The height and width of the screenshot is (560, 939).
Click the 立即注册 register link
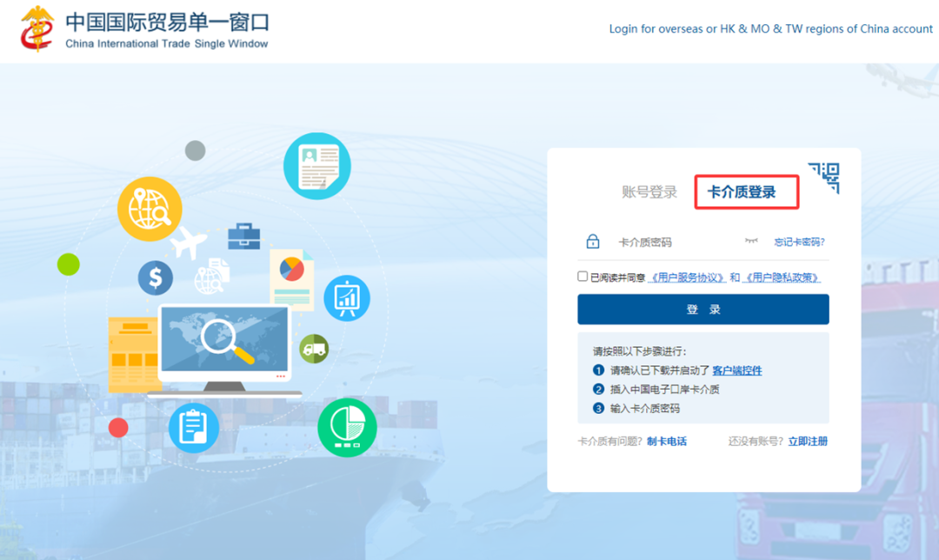pyautogui.click(x=808, y=442)
